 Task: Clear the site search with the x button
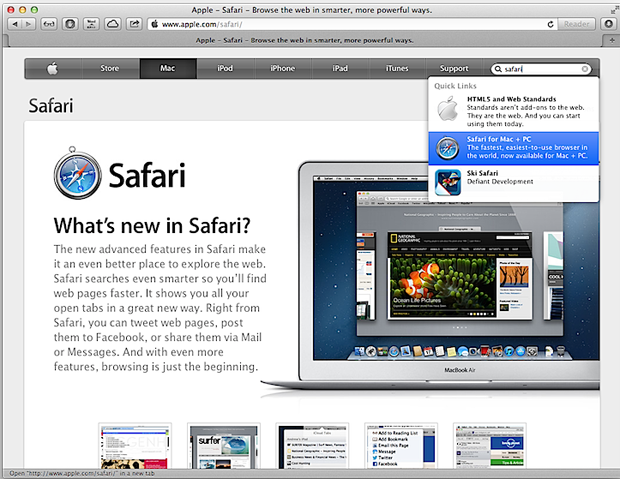pos(584,69)
